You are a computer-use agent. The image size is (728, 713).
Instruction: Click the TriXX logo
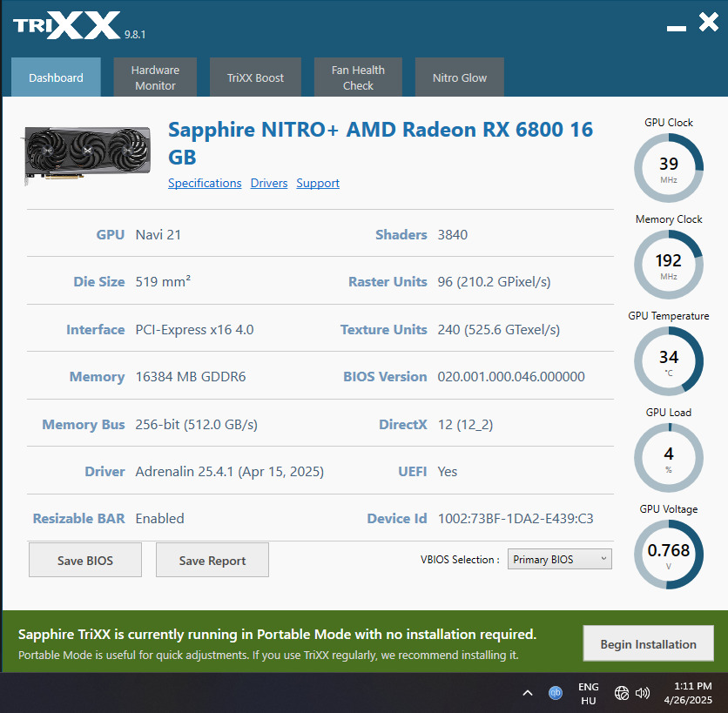(x=66, y=25)
